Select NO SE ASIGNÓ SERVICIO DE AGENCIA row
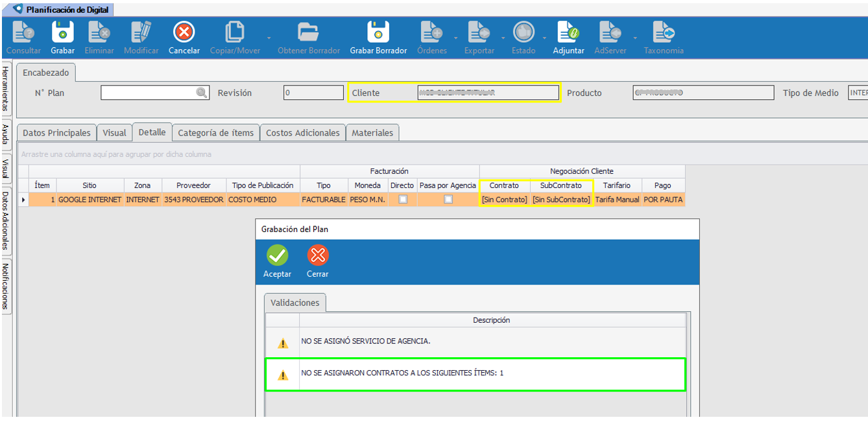 click(476, 342)
